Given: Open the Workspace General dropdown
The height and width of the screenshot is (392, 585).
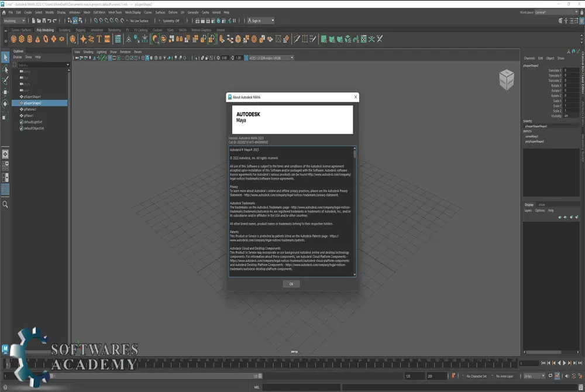Looking at the screenshot, I should [x=556, y=12].
